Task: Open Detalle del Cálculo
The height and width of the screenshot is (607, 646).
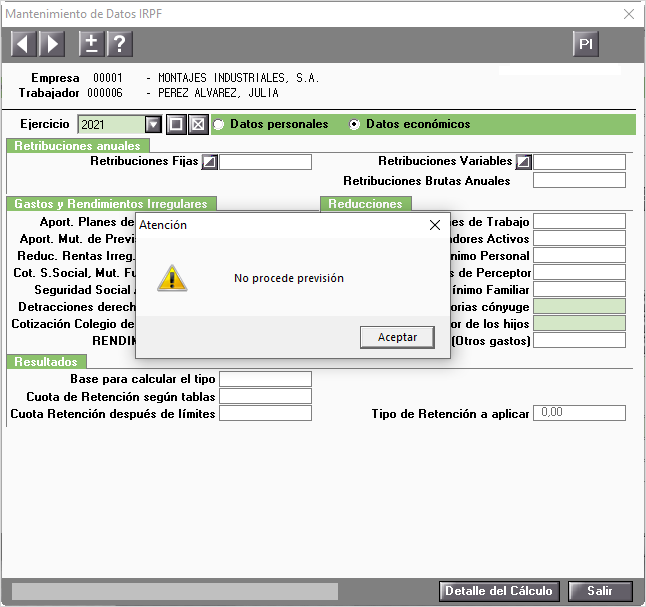Action: pos(499,591)
